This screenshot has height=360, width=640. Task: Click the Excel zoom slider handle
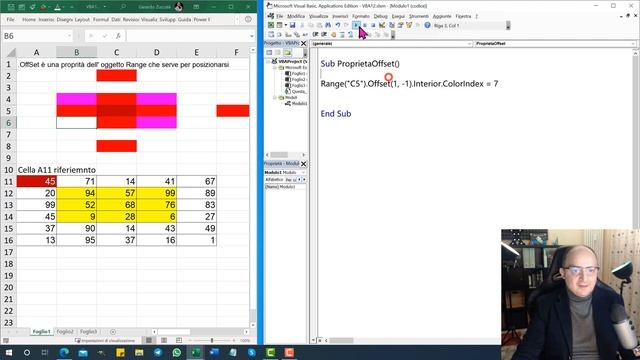click(x=212, y=340)
